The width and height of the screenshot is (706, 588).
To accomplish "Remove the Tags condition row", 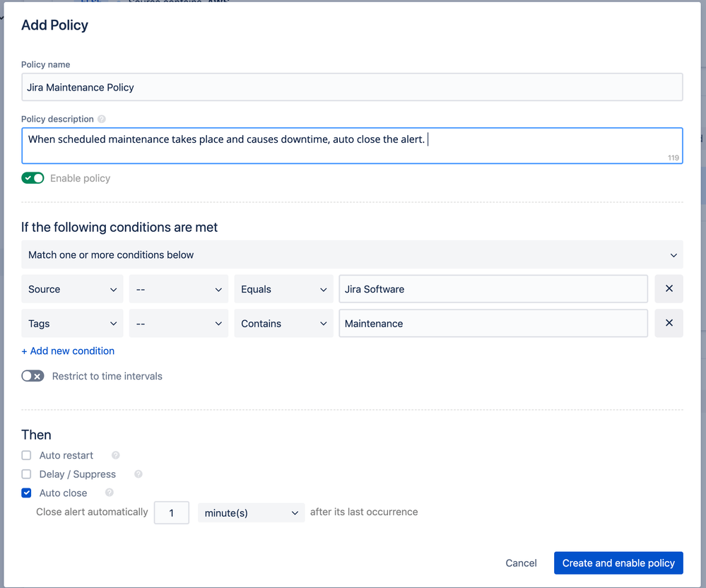I will [669, 324].
